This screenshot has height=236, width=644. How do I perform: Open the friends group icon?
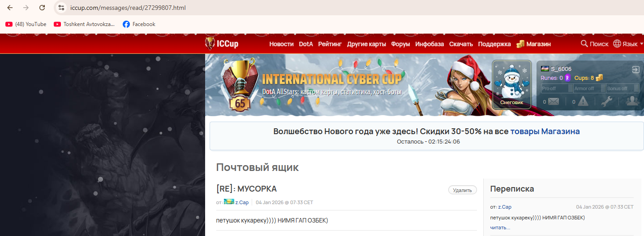pyautogui.click(x=632, y=101)
